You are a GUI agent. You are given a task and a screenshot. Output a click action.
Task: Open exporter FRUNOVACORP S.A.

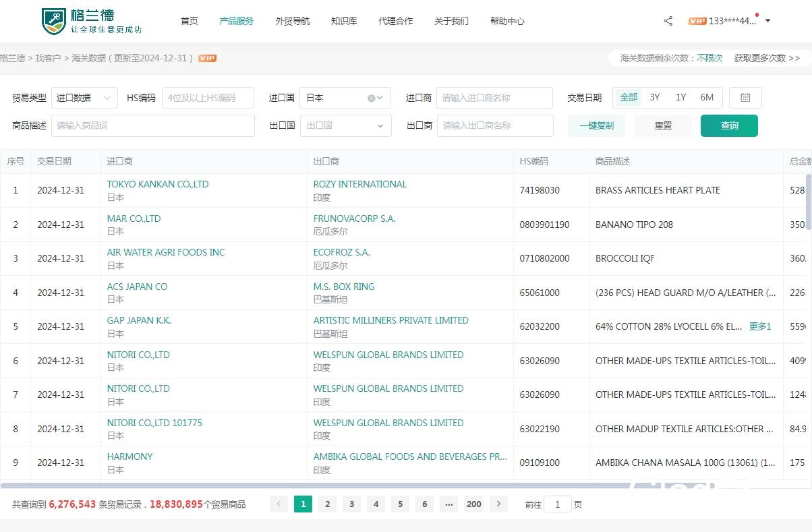[355, 218]
